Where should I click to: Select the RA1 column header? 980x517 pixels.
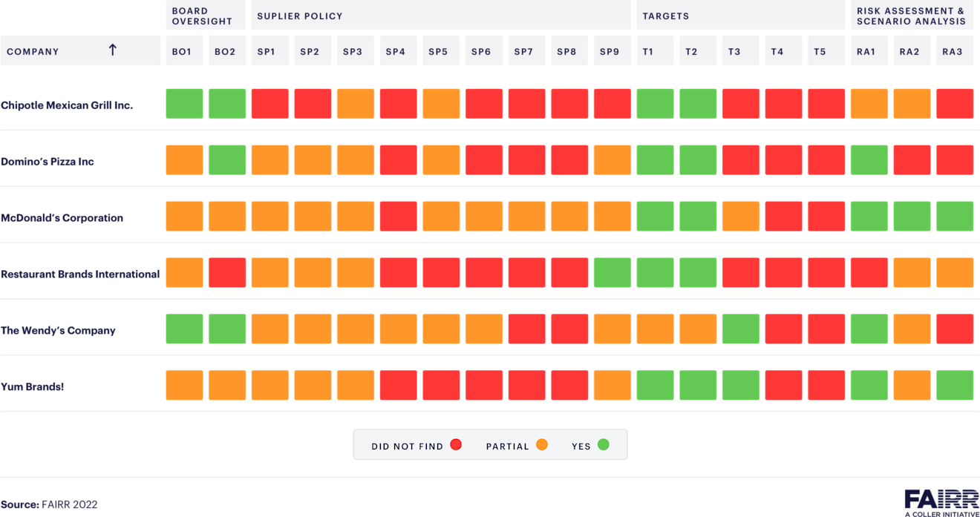pyautogui.click(x=869, y=51)
